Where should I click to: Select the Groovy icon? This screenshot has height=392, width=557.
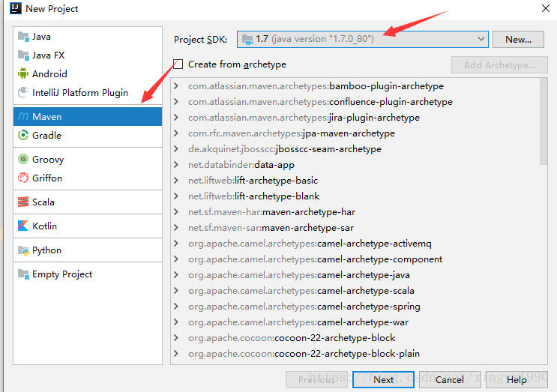pyautogui.click(x=22, y=160)
